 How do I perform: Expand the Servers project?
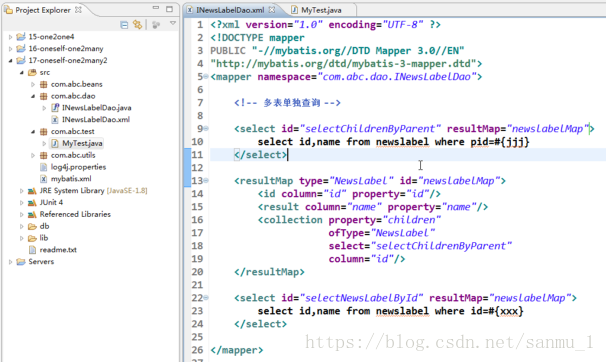coord(10,262)
